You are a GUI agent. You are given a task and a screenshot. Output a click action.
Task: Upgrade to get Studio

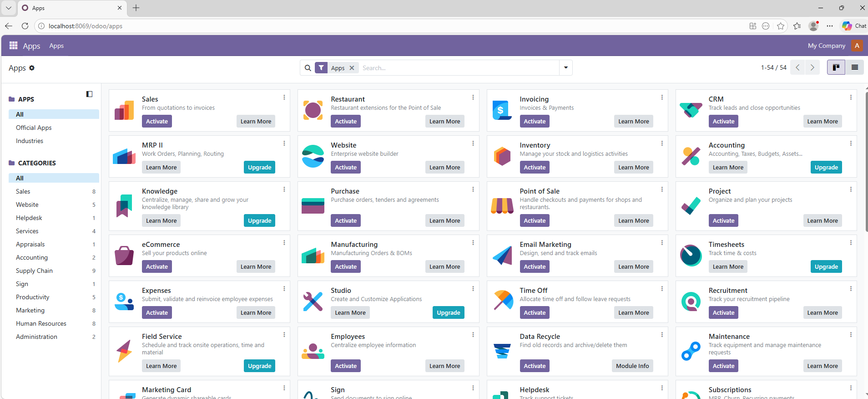click(448, 312)
